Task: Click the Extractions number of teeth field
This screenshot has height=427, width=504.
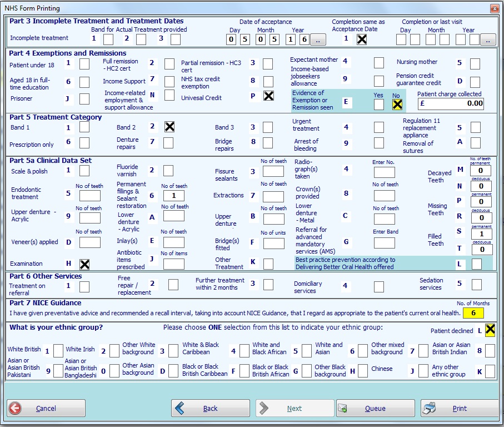Action: coord(273,196)
